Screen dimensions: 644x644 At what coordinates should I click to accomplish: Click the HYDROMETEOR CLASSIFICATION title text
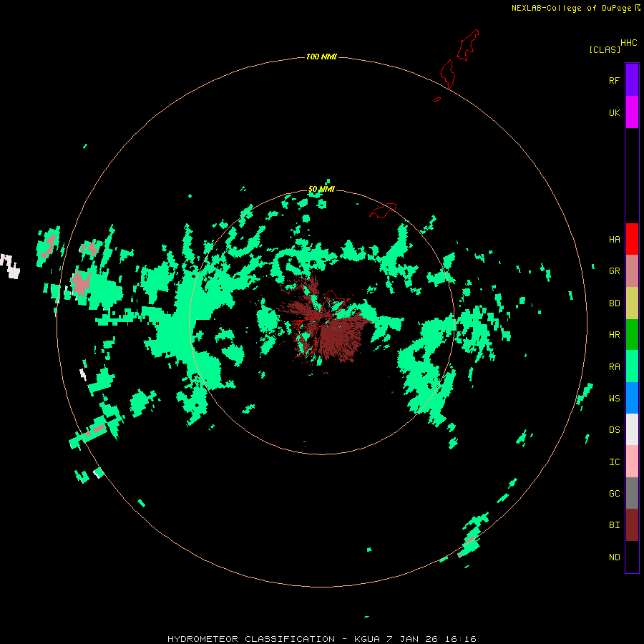tap(251, 639)
